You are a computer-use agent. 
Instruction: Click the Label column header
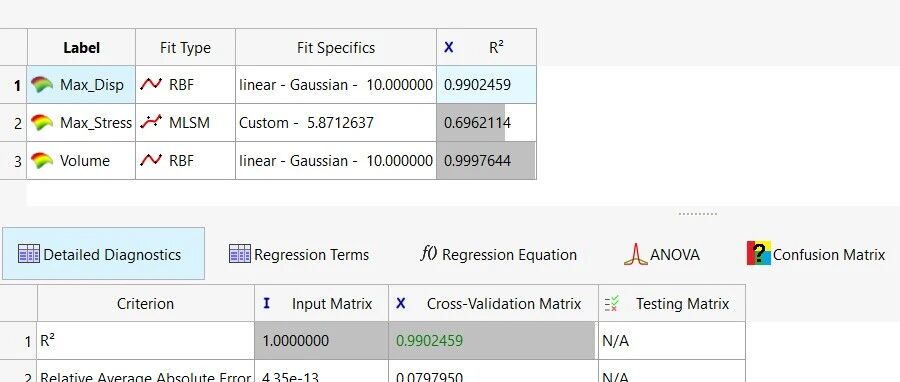82,48
